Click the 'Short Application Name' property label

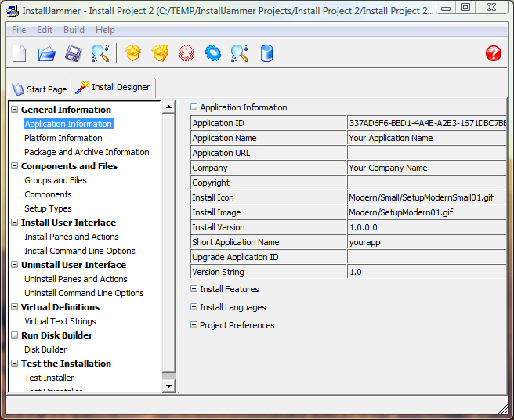(x=236, y=242)
